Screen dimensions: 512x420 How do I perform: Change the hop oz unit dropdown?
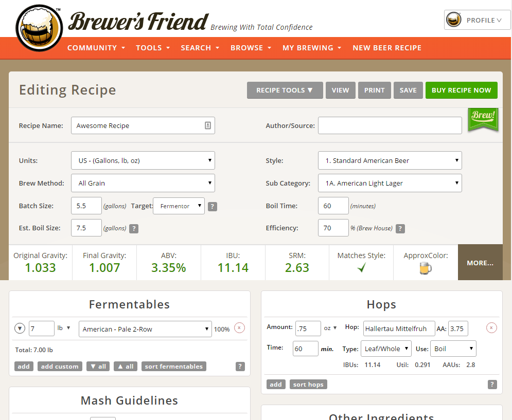pos(330,328)
